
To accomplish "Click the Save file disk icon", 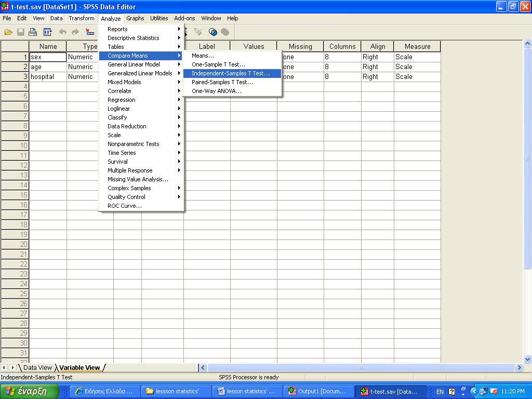I will (21, 32).
